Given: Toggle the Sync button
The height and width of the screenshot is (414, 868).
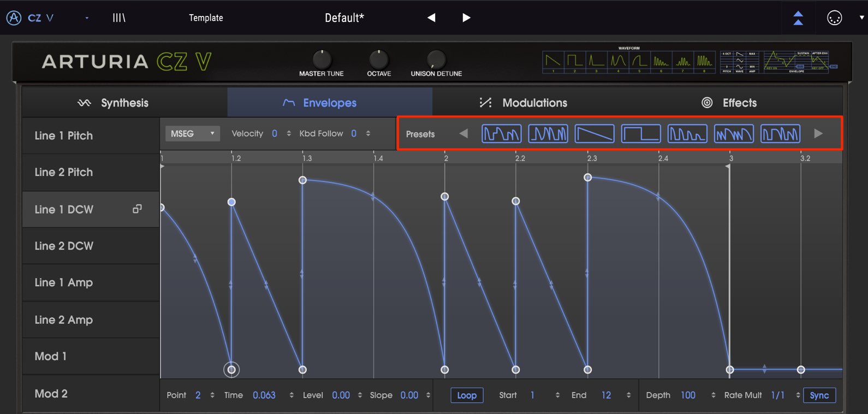Looking at the screenshot, I should pos(819,395).
